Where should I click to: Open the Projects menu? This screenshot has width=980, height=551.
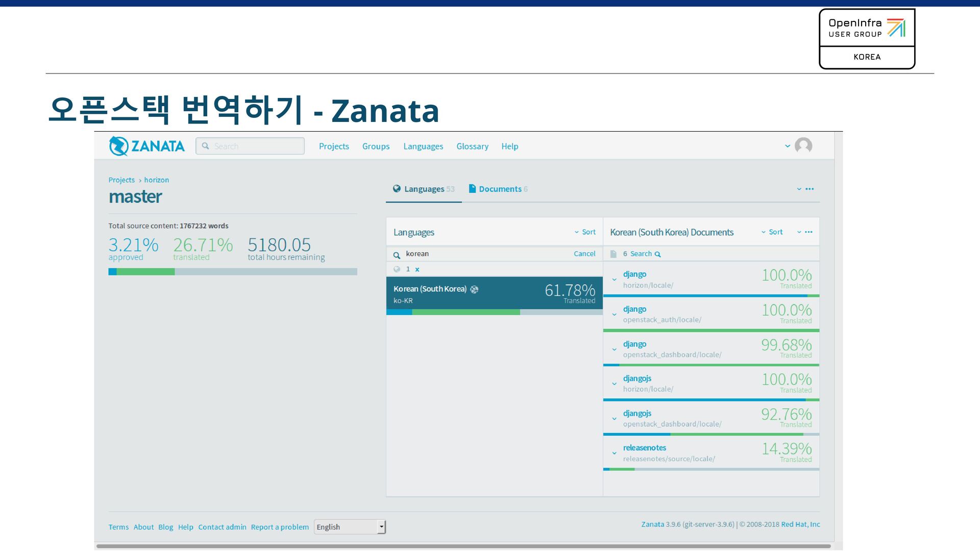pos(334,146)
